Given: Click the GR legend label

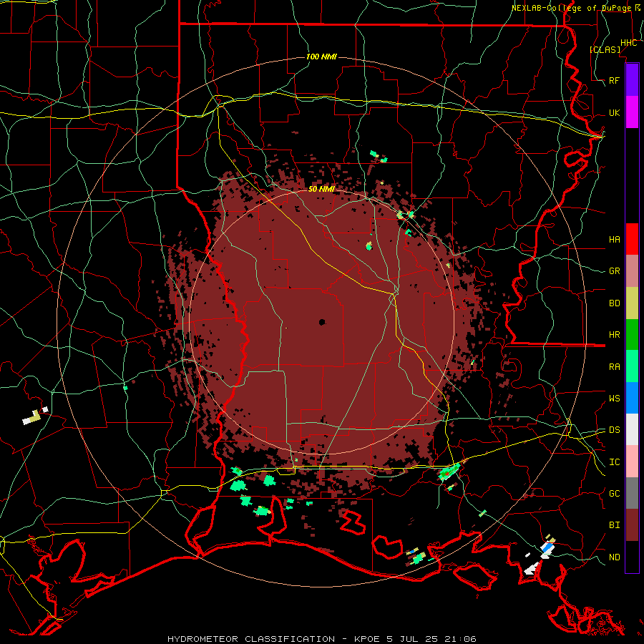Looking at the screenshot, I should (x=615, y=271).
